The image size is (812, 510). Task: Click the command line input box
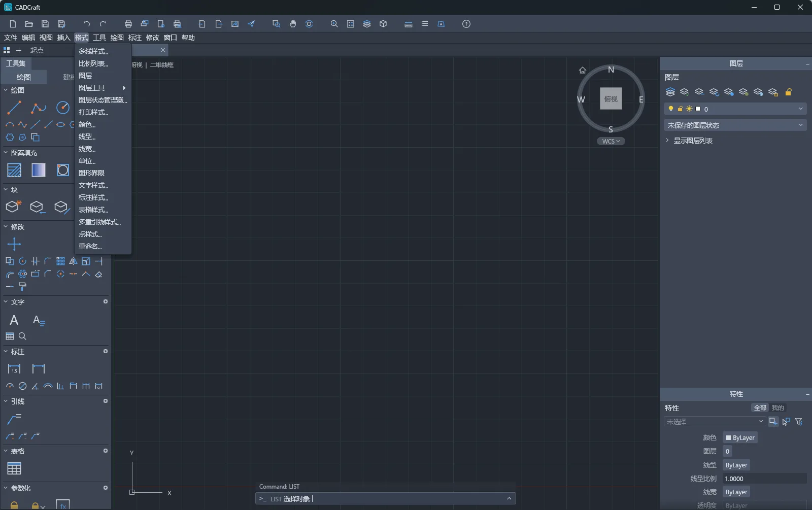(386, 498)
